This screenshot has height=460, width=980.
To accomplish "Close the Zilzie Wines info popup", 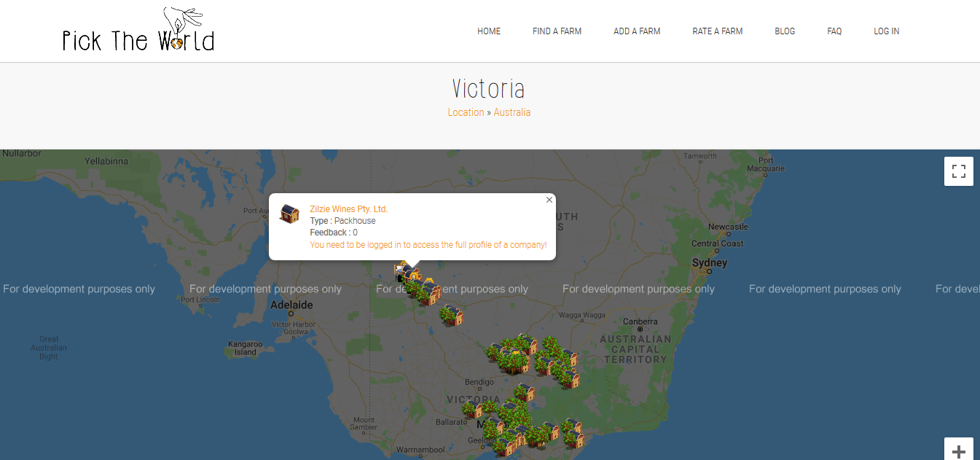I will (549, 200).
